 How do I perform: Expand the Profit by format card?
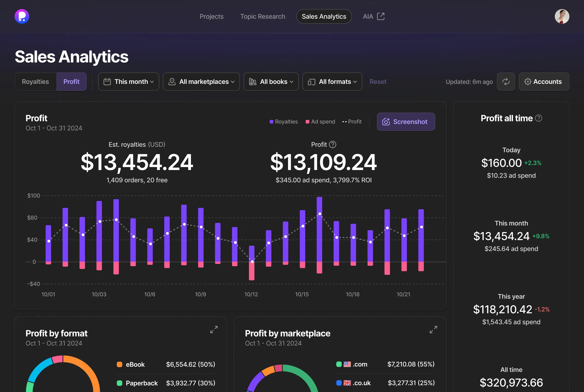tap(214, 330)
